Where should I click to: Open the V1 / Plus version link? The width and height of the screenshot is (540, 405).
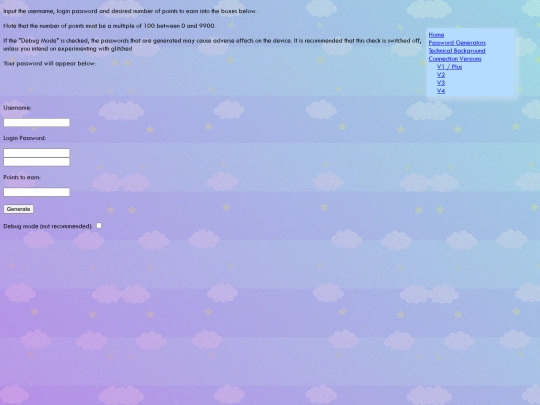[x=449, y=67]
